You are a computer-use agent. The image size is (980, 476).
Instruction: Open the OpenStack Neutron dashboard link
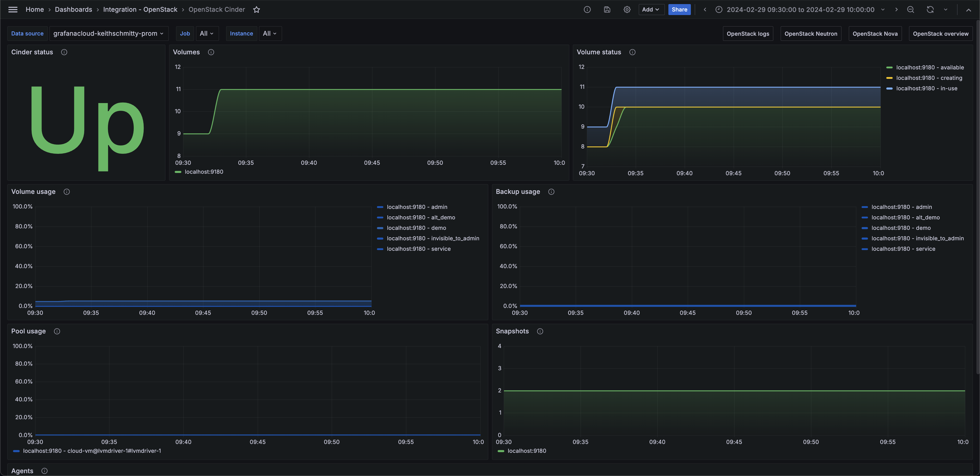(x=810, y=33)
